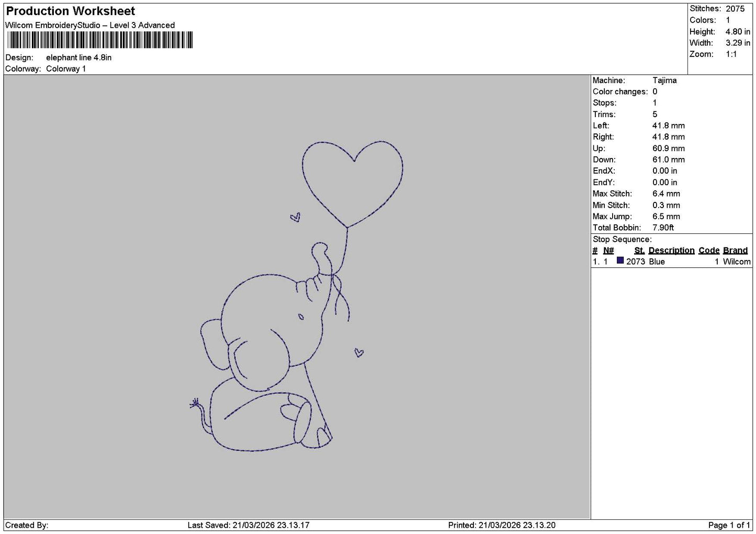Select the stitch count 2073 in stop sequence
This screenshot has height=534, width=756.
636,262
